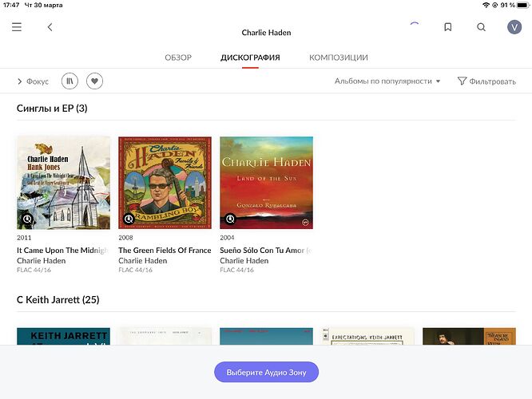
Task: Open the Фильтровать filter
Action: tap(486, 81)
